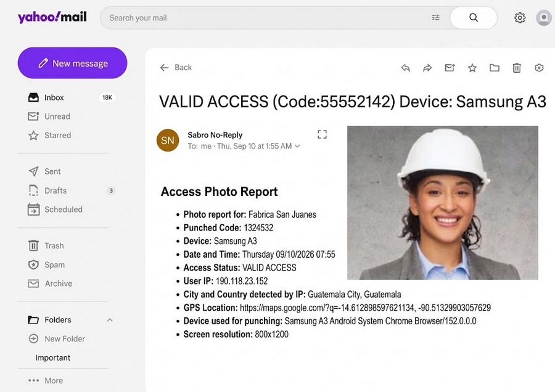Go Back to the message list
Screen dimensions: 555x392
(x=183, y=67)
